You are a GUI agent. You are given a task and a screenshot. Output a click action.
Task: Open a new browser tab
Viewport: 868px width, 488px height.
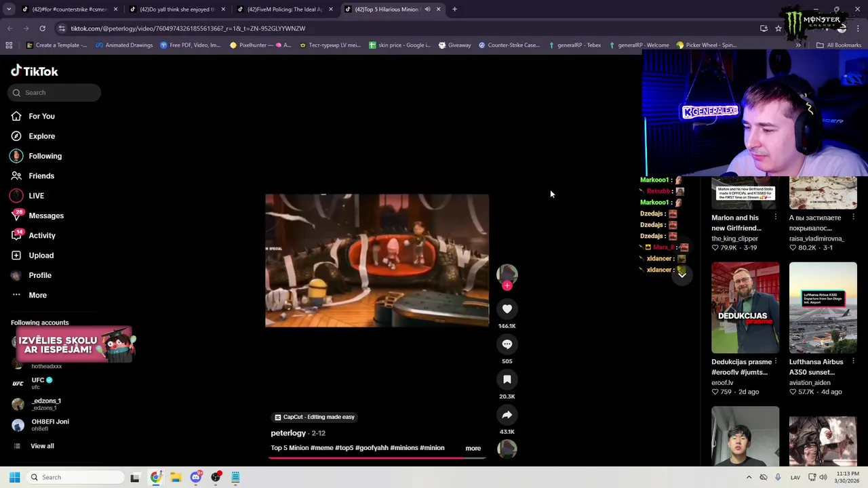coord(454,9)
